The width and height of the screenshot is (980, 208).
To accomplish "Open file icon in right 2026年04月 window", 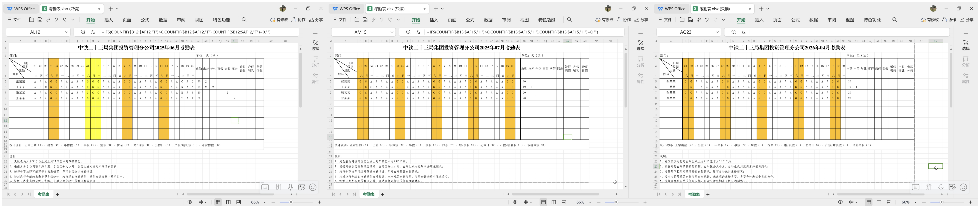I will pos(682,20).
